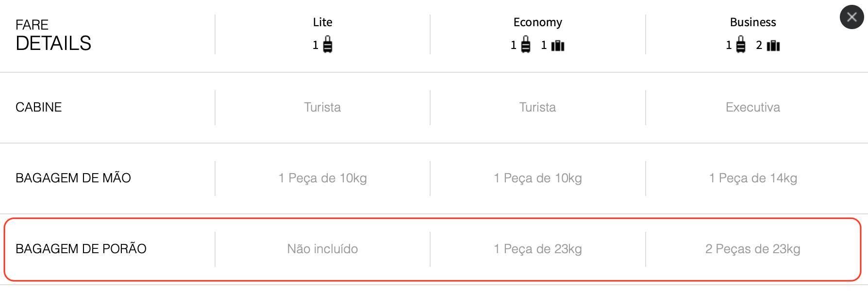868x291 pixels.
Task: Click the FARE DETAILS title
Action: point(53,35)
